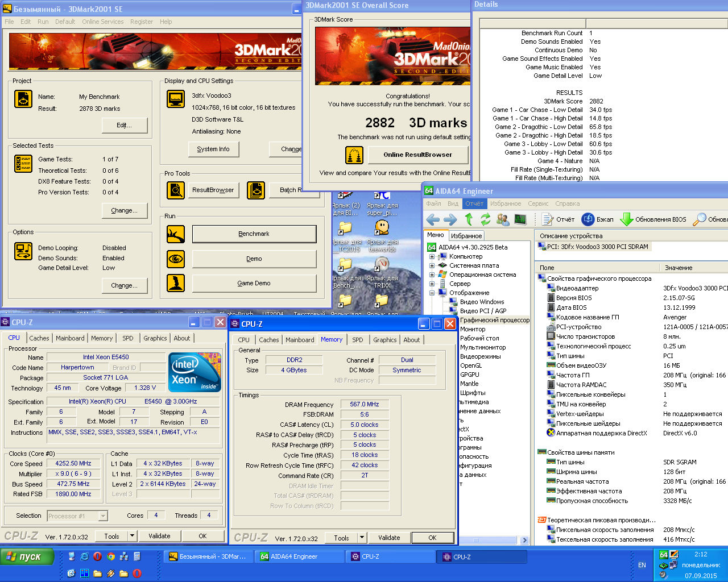Image resolution: width=728 pixels, height=582 pixels.
Task: Open Internet Explorer from quick launch
Action: (x=85, y=556)
